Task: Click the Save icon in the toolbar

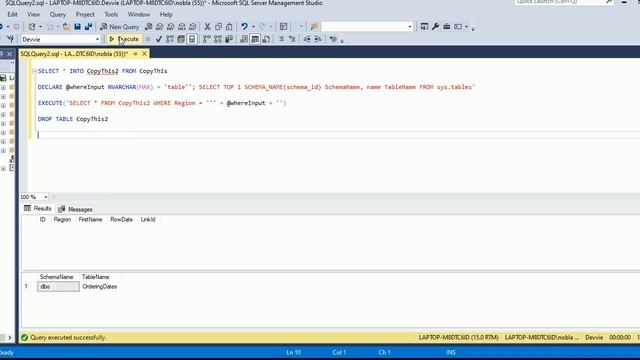Action: (x=78, y=27)
